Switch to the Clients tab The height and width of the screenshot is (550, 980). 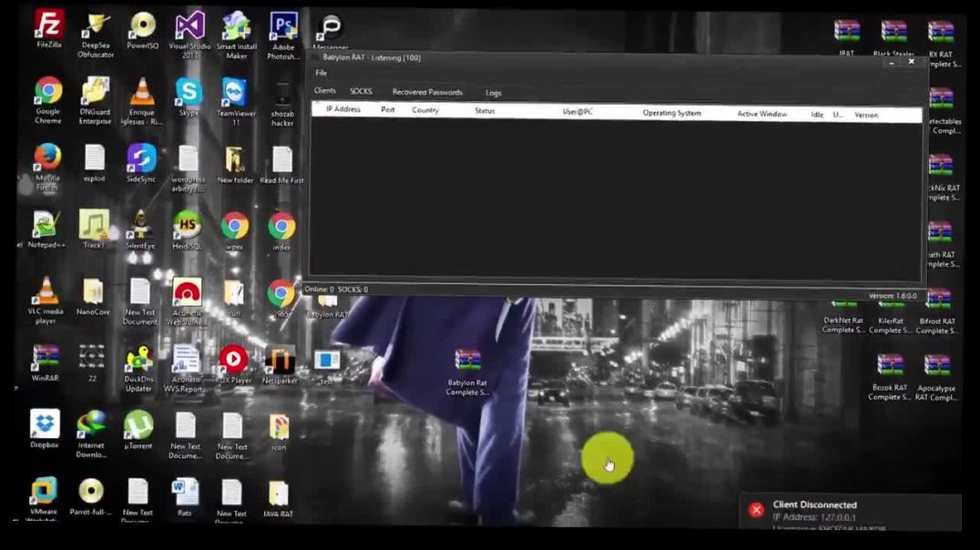click(x=325, y=91)
